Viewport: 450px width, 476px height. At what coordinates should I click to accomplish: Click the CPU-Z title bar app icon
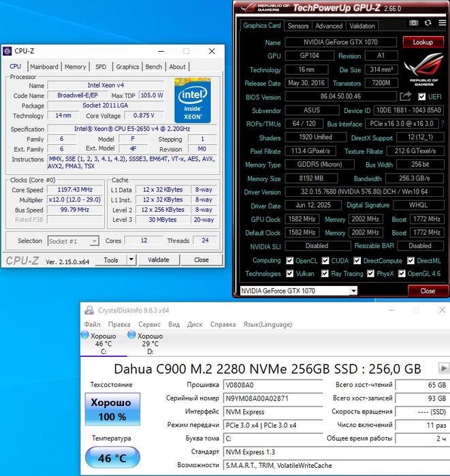pos(7,51)
